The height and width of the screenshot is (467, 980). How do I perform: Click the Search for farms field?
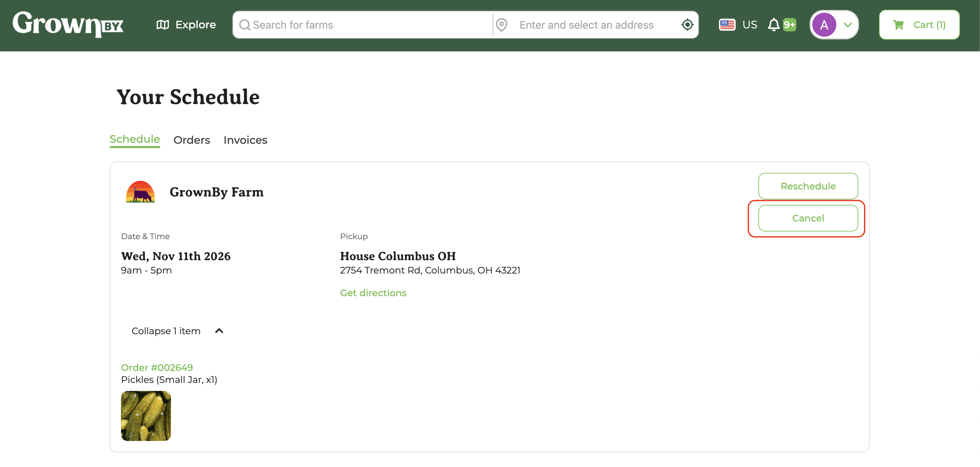click(x=363, y=25)
